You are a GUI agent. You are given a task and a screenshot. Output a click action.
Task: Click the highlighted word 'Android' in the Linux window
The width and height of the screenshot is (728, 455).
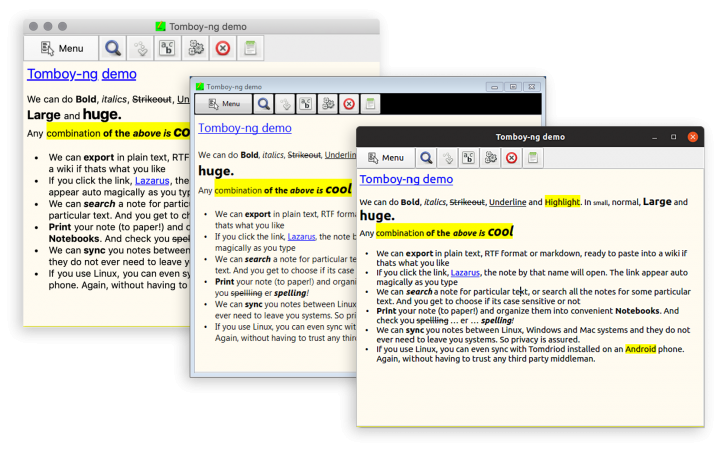(x=640, y=349)
